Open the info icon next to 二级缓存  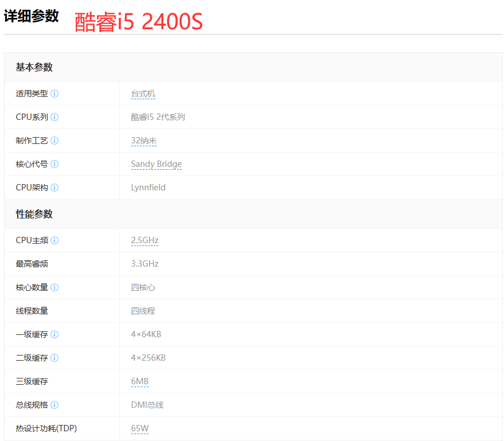tap(54, 358)
